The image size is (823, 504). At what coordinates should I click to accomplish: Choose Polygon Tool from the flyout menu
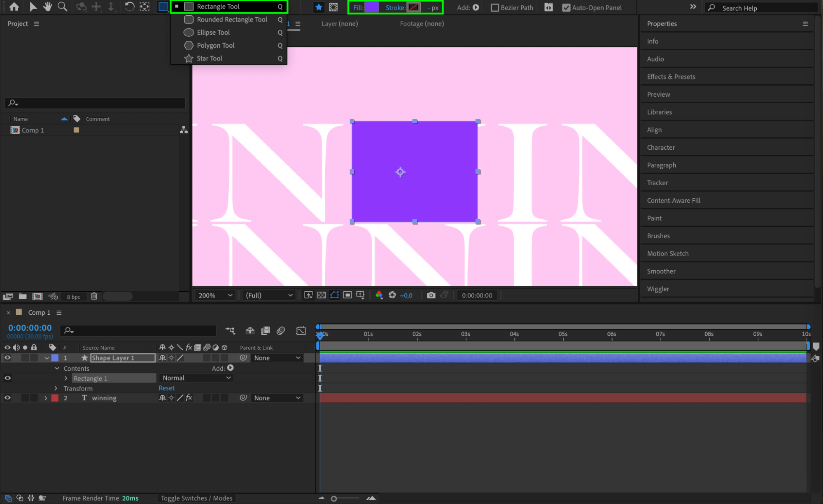(215, 45)
